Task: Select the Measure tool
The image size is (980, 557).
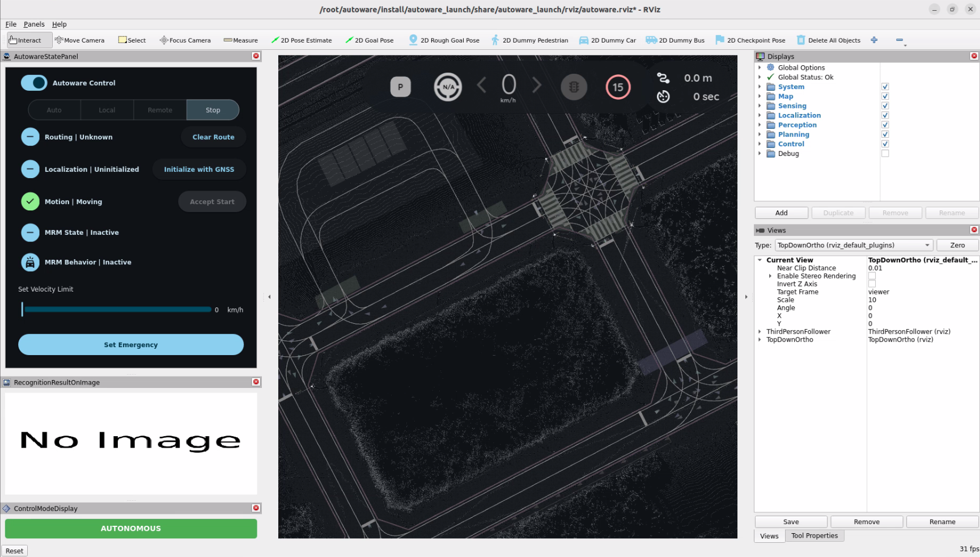Action: coord(240,40)
